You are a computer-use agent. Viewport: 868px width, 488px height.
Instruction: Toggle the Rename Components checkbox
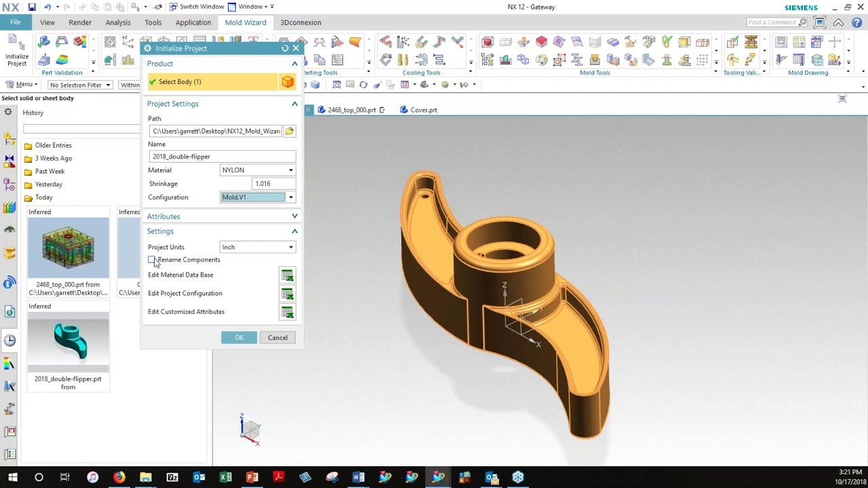(152, 260)
